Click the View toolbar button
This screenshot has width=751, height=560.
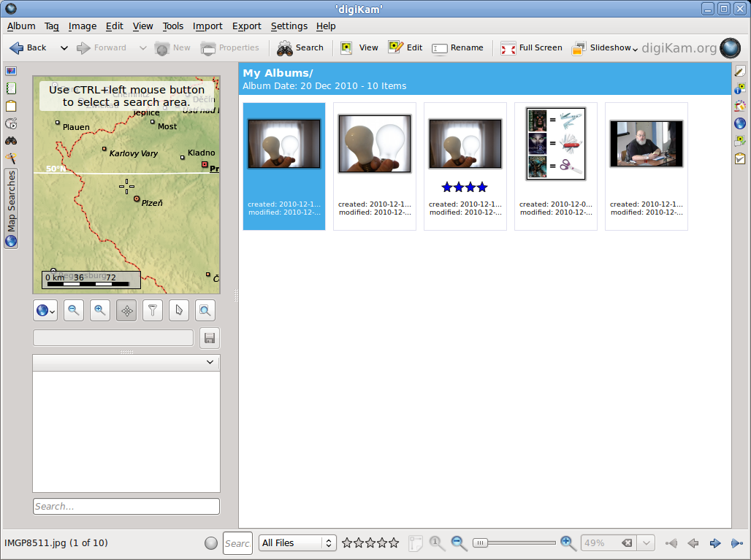pyautogui.click(x=359, y=47)
